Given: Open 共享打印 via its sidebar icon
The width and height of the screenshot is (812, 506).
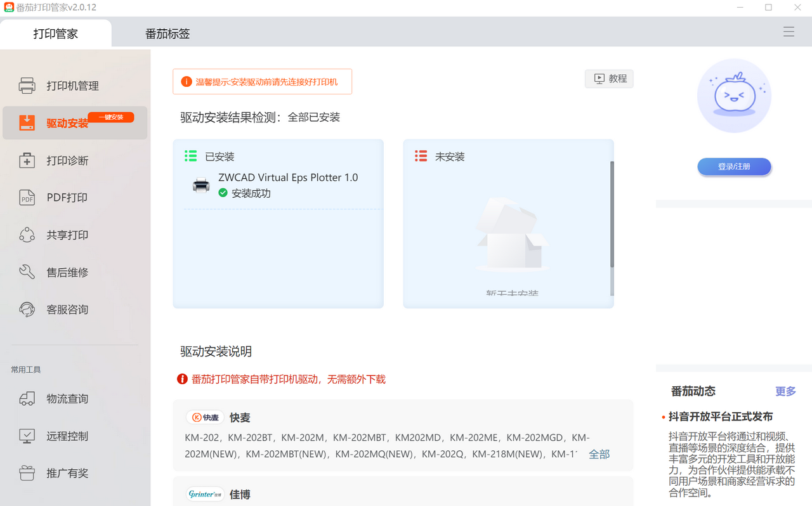Looking at the screenshot, I should click(27, 234).
